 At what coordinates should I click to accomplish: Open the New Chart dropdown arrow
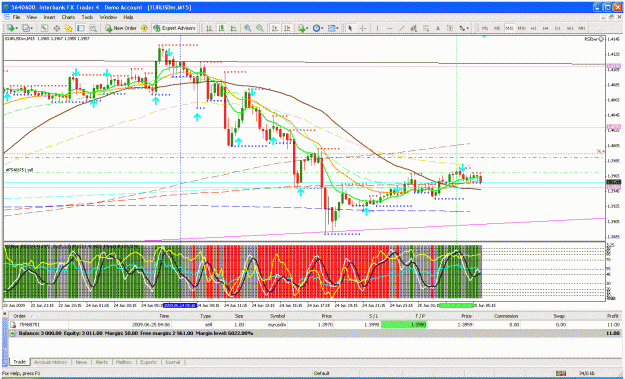click(x=16, y=29)
